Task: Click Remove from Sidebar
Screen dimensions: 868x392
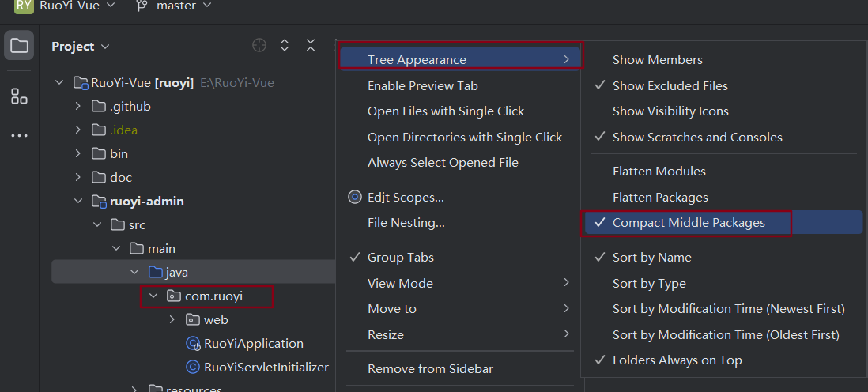Action: tap(430, 368)
